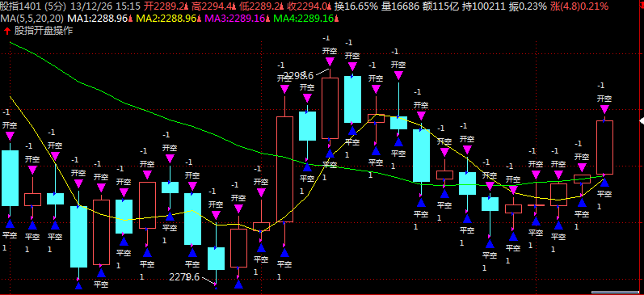Click the magenta 开空 triangle above the leftmost candle

[x=10, y=136]
